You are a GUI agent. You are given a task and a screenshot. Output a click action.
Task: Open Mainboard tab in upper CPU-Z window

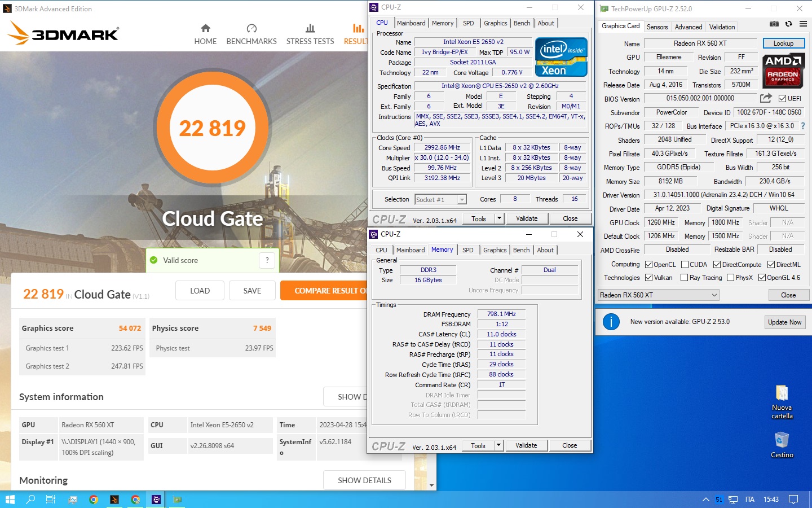(411, 23)
